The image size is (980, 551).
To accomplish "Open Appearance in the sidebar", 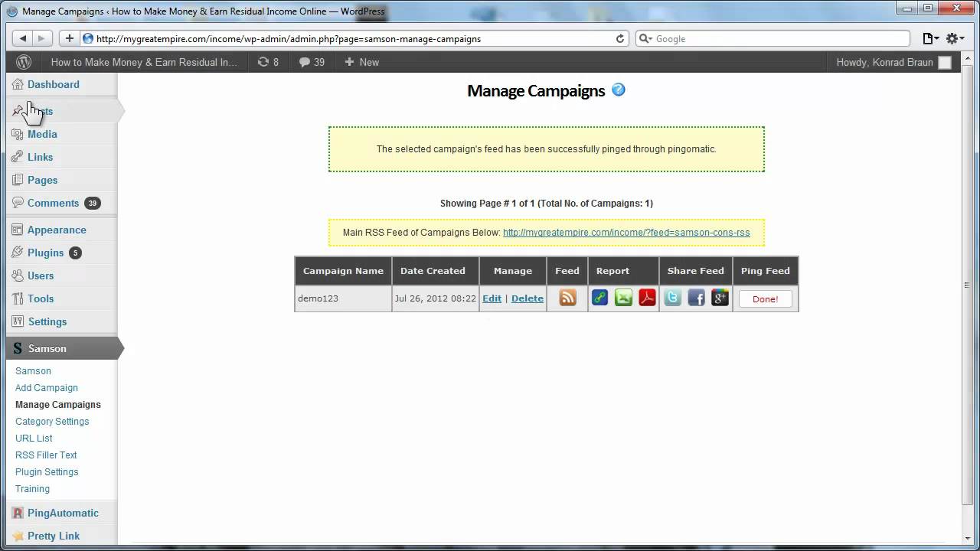I will 57,230.
